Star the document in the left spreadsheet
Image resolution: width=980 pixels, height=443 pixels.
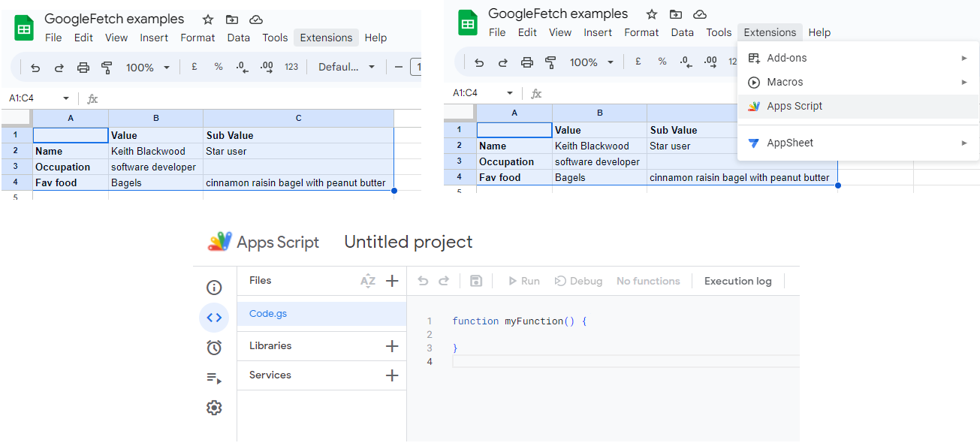click(208, 20)
